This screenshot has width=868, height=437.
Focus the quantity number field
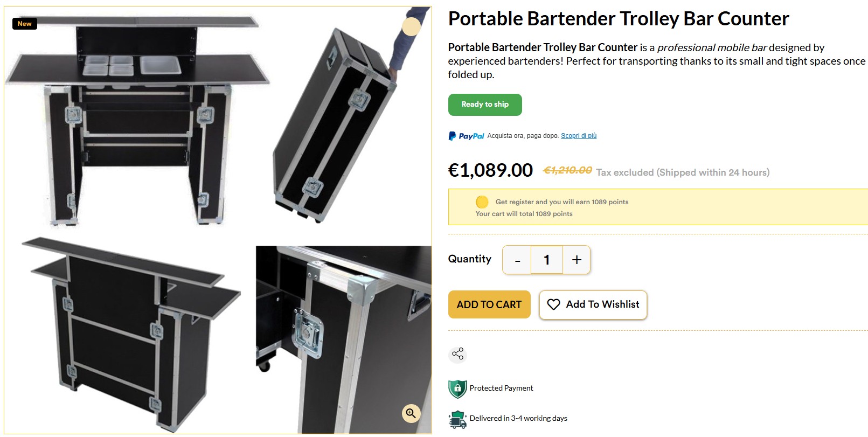pos(546,260)
